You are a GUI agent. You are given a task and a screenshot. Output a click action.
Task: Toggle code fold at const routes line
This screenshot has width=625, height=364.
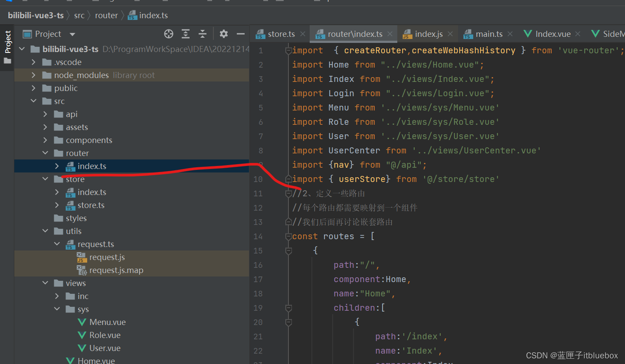click(x=288, y=237)
